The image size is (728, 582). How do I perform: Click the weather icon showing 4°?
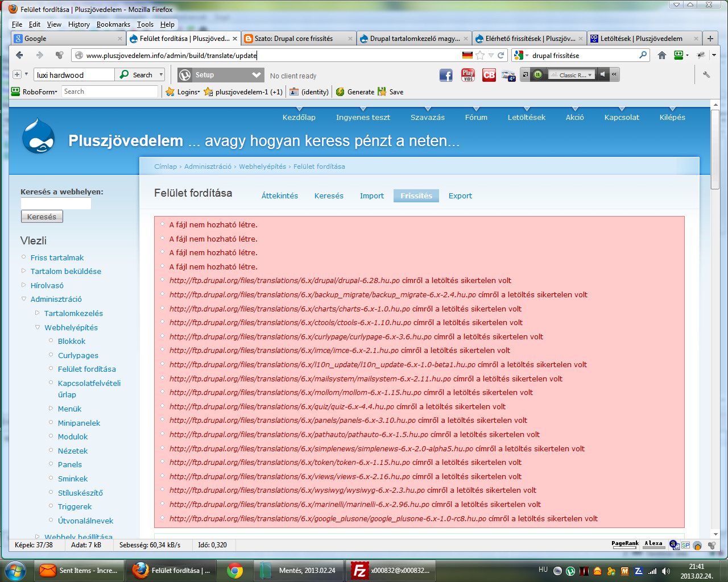pyautogui.click(x=508, y=75)
